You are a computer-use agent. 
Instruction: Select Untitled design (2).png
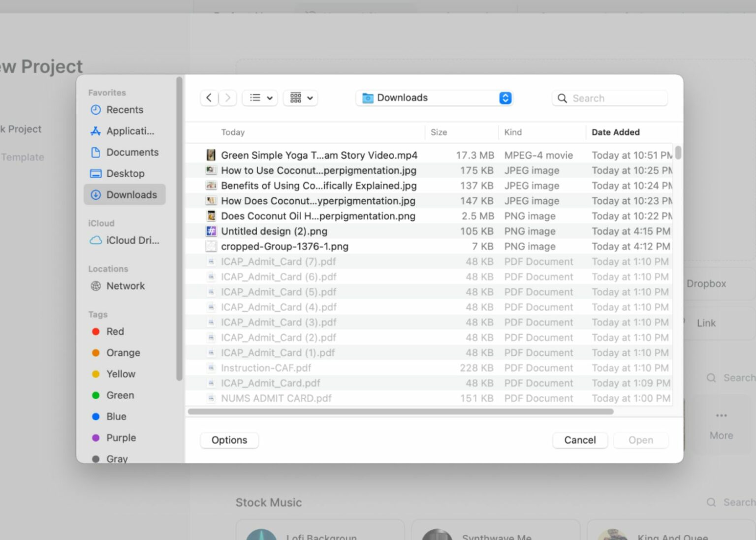pyautogui.click(x=429, y=231)
